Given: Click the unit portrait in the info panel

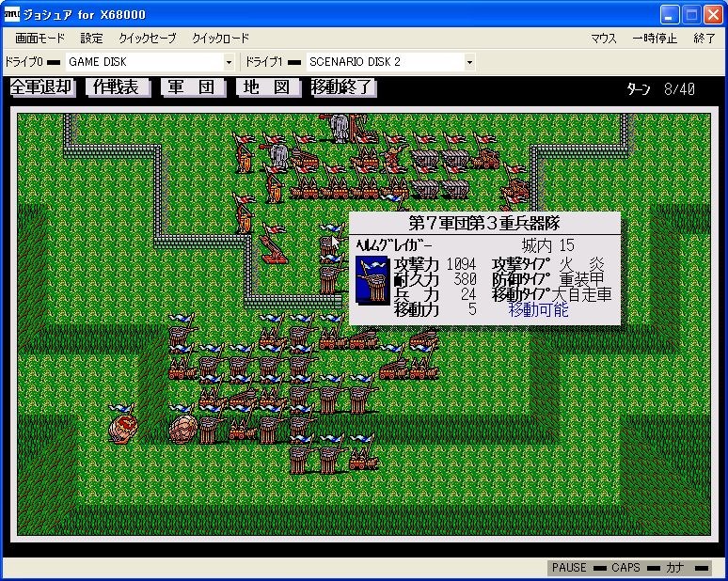Looking at the screenshot, I should (x=372, y=280).
